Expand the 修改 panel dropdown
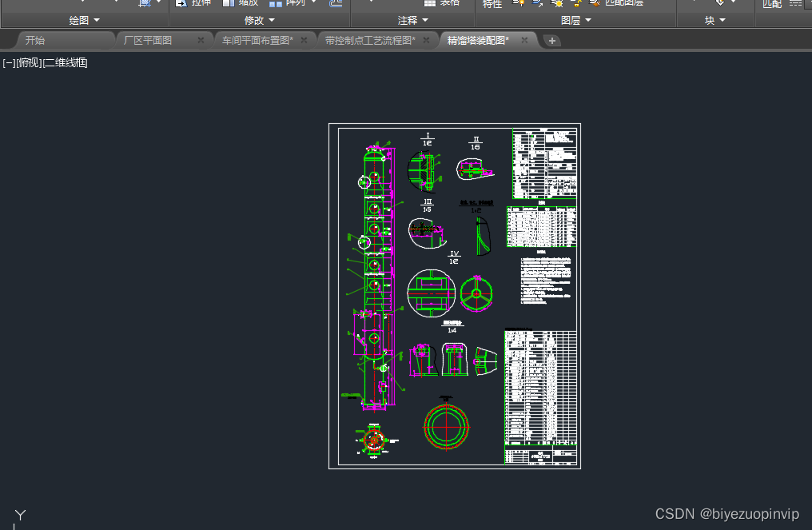Image resolution: width=812 pixels, height=530 pixels. 260,20
